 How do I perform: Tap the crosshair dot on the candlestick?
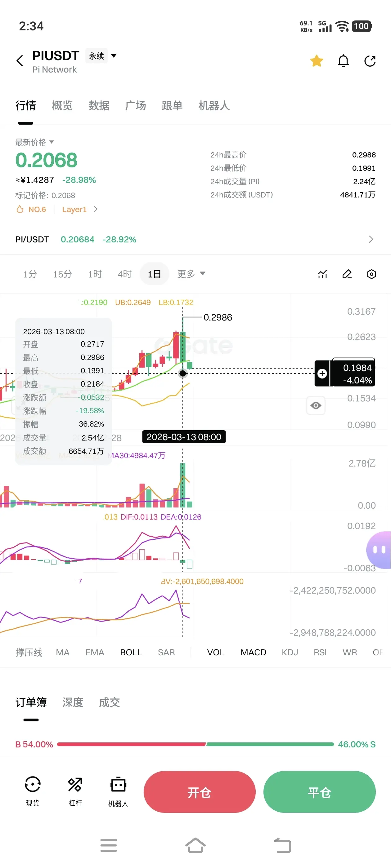[x=182, y=373]
